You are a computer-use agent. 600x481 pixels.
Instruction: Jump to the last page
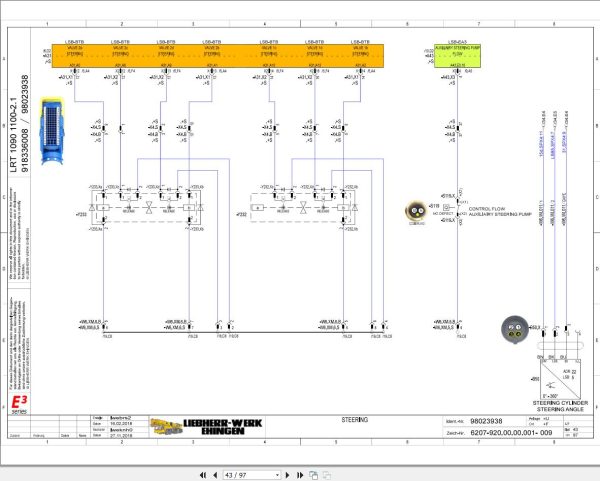click(300, 475)
